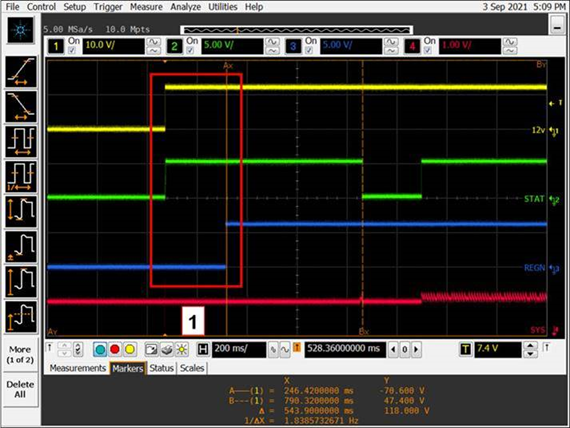Select the V amplitude measurement icon below V max
The height and width of the screenshot is (428, 570).
[21, 316]
